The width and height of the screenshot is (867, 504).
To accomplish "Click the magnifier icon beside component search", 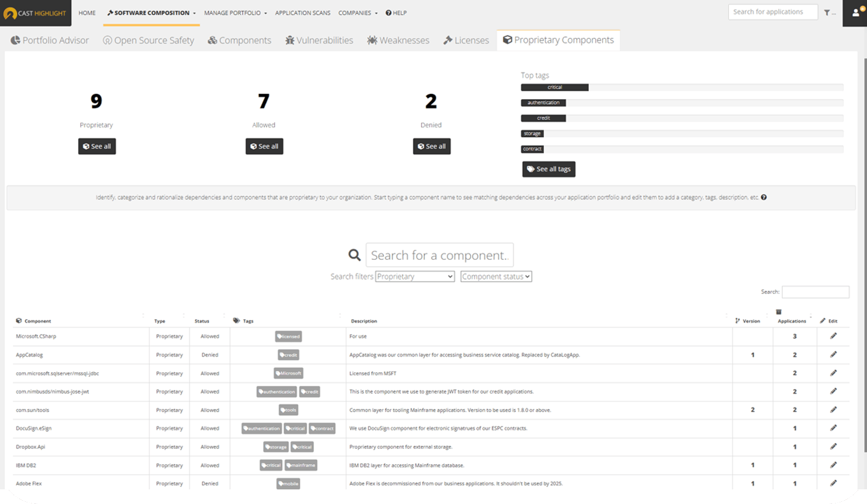I will [354, 255].
